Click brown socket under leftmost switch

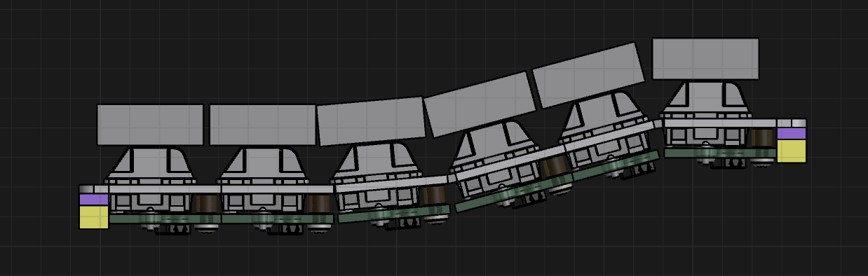(206, 204)
